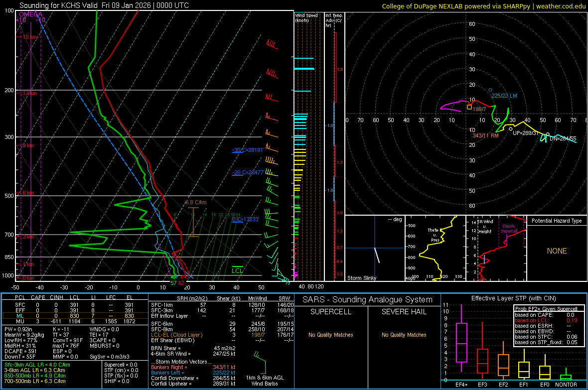Click the orange square marker labeled 198/7
The height and width of the screenshot is (390, 588).
click(x=469, y=107)
